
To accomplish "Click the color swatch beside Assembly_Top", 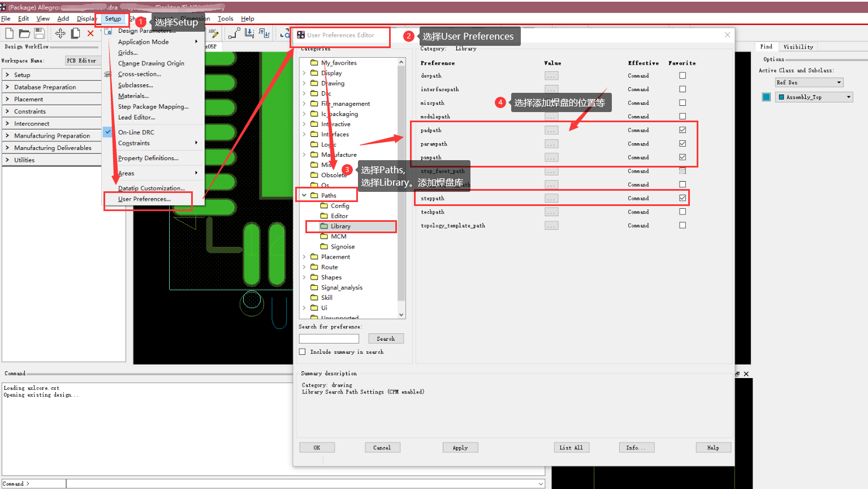I will pyautogui.click(x=766, y=97).
